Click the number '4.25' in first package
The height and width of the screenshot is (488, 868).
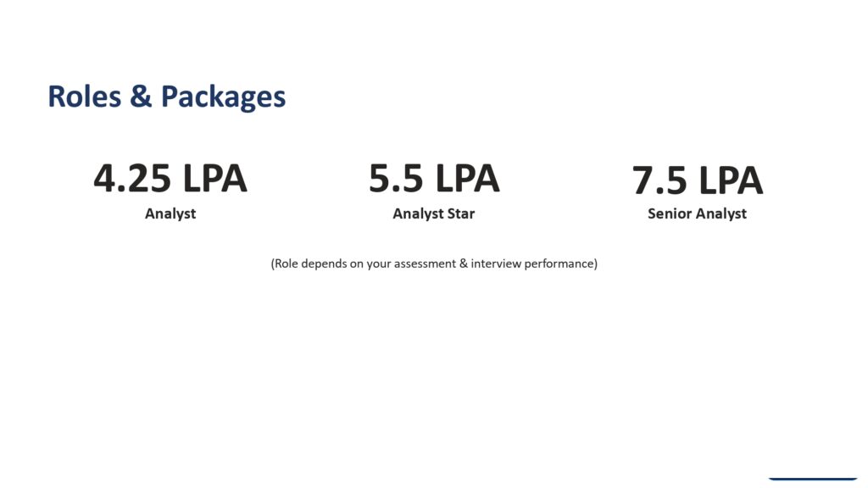pos(131,179)
